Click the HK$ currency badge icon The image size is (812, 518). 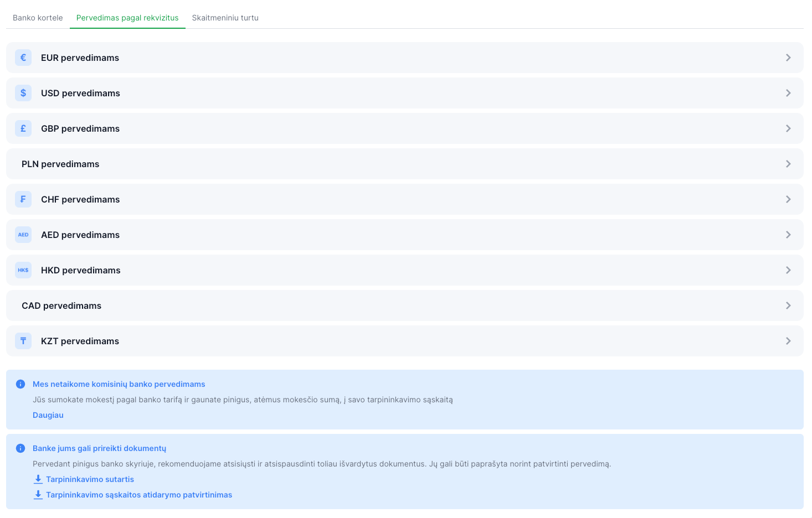point(23,270)
